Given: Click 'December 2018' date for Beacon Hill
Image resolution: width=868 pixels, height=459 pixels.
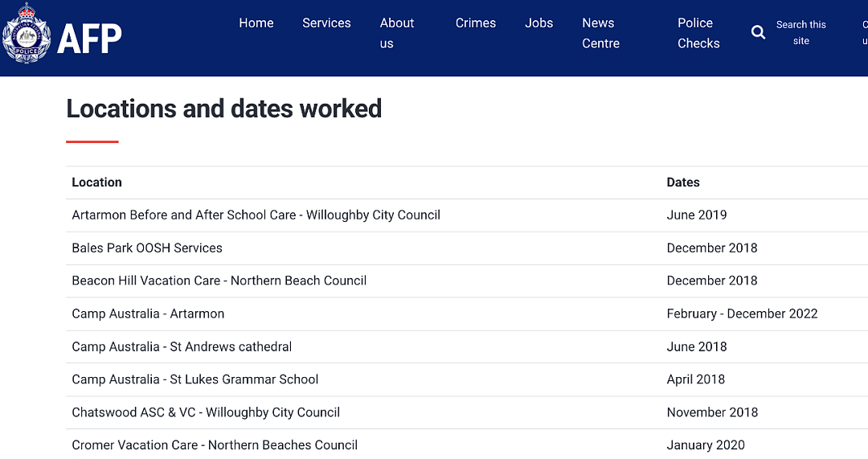Looking at the screenshot, I should point(712,281).
